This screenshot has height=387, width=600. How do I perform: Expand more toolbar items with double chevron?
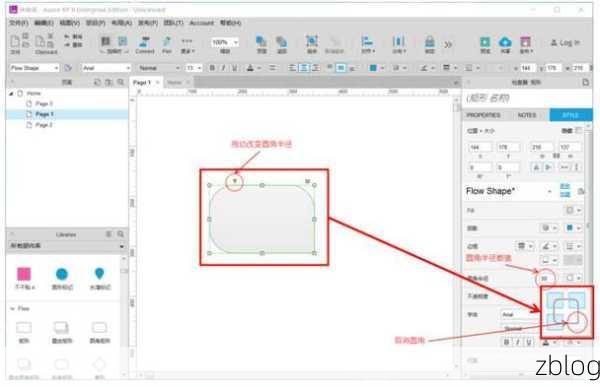pos(448,45)
